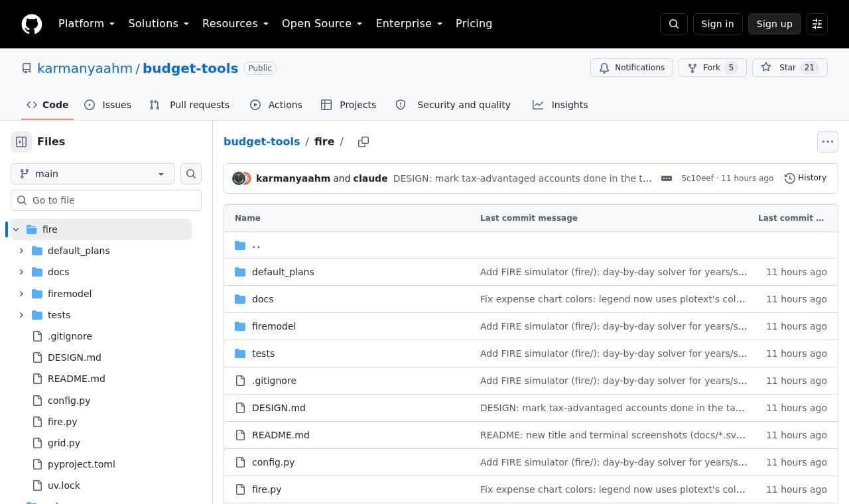Collapse the fire folder in tree

point(16,229)
